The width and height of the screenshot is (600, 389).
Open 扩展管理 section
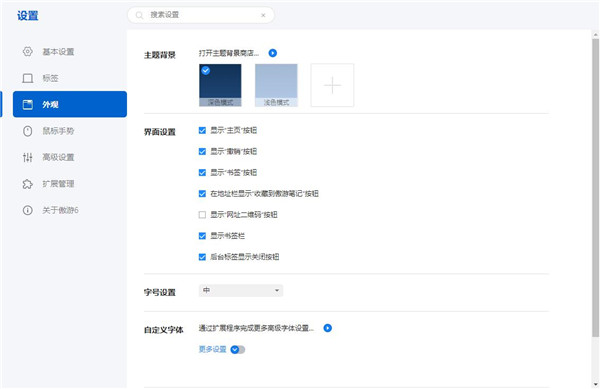tap(70, 184)
